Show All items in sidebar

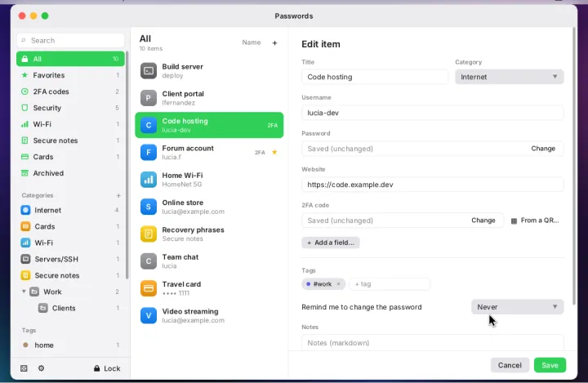(70, 59)
